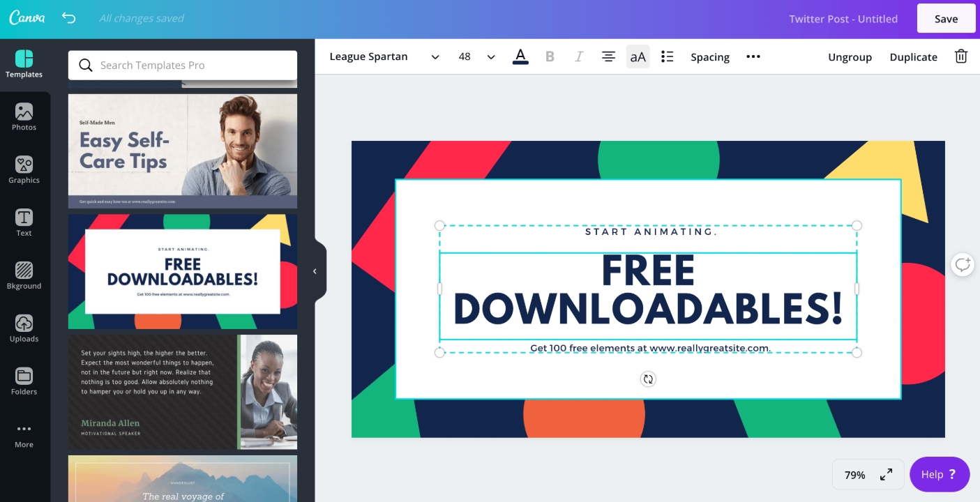Open the 79% zoom level control
The image size is (980, 502).
click(x=854, y=475)
